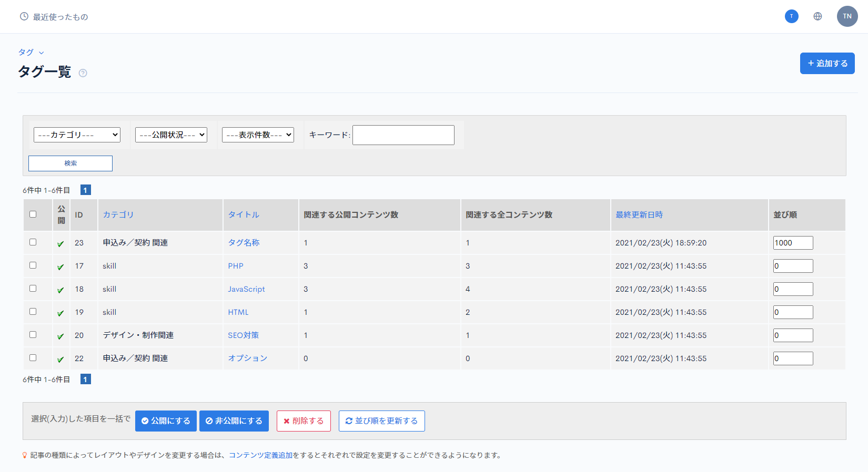Viewport: 868px width, 472px height.
Task: Click the 追加する button
Action: (827, 63)
